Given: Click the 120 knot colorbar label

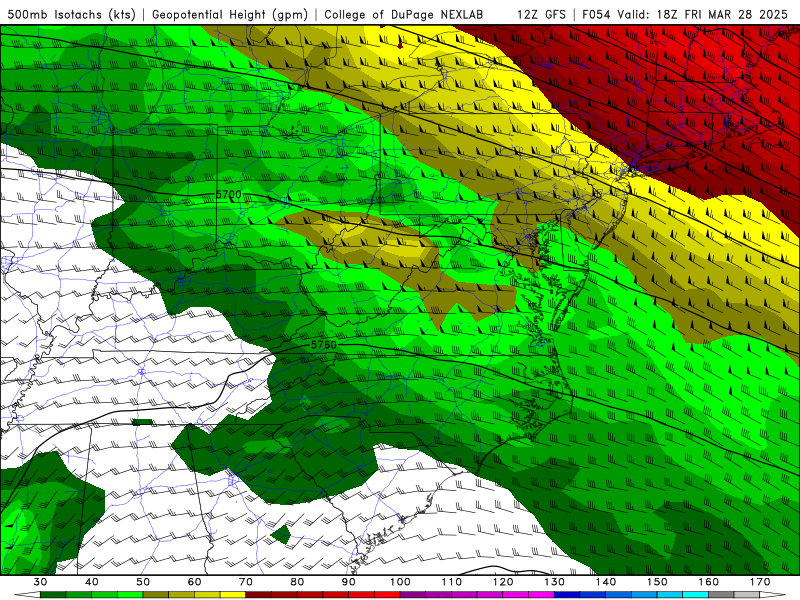Looking at the screenshot, I should click(x=503, y=582).
